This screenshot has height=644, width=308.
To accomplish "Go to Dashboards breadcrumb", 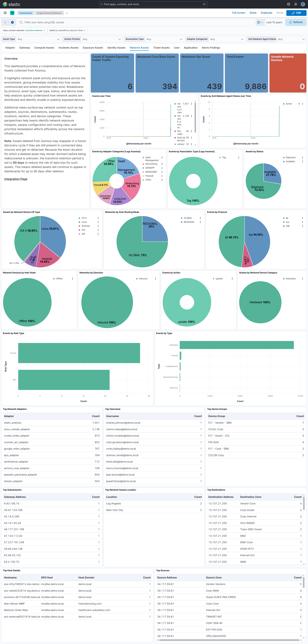I will (26, 13).
